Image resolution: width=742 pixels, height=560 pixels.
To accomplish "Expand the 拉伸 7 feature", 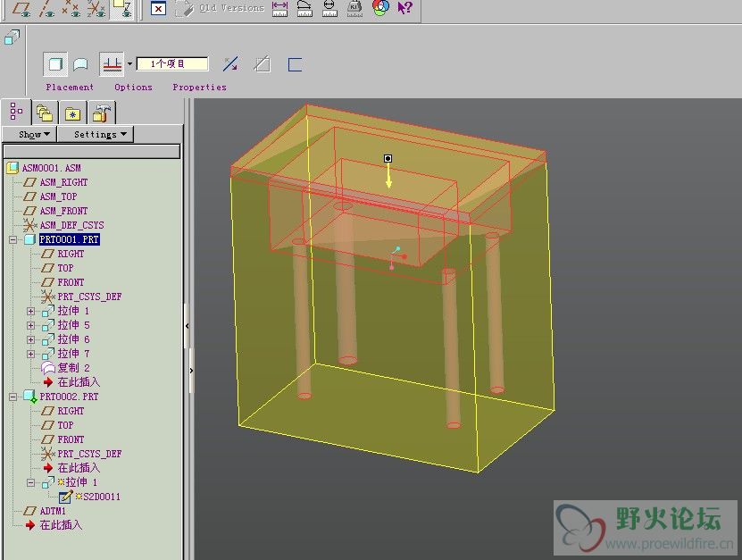I will pyautogui.click(x=30, y=354).
